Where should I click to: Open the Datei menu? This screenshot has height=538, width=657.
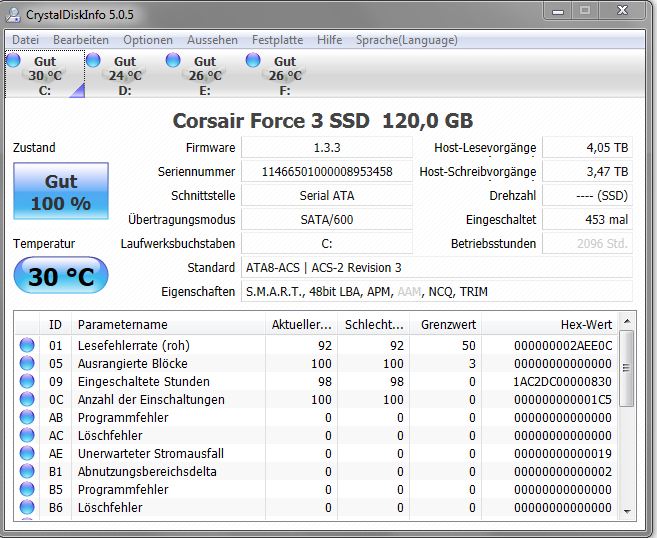click(x=26, y=40)
